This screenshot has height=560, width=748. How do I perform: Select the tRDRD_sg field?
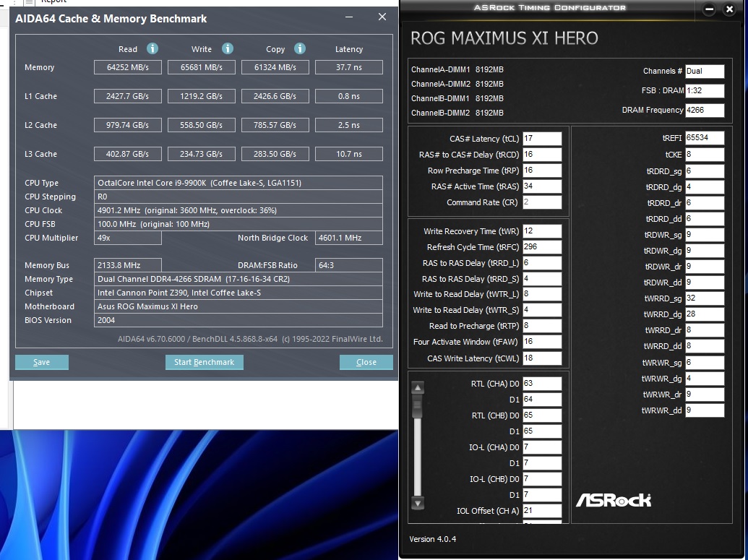pyautogui.click(x=705, y=171)
